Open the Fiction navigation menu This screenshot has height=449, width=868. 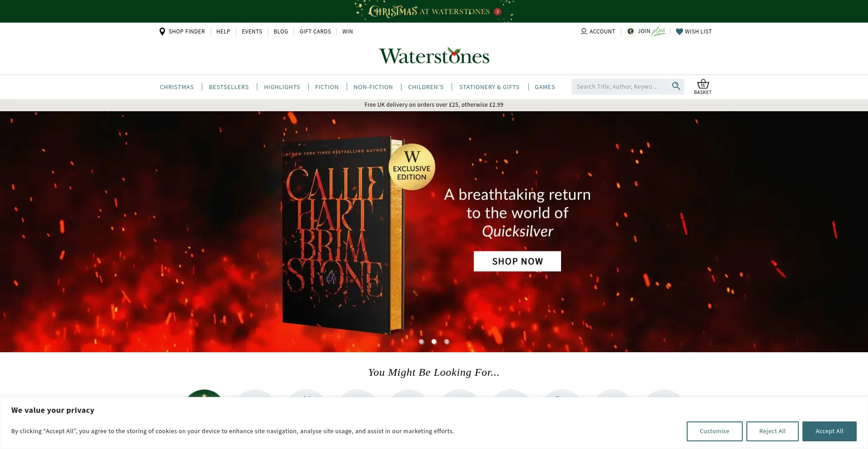pos(327,87)
